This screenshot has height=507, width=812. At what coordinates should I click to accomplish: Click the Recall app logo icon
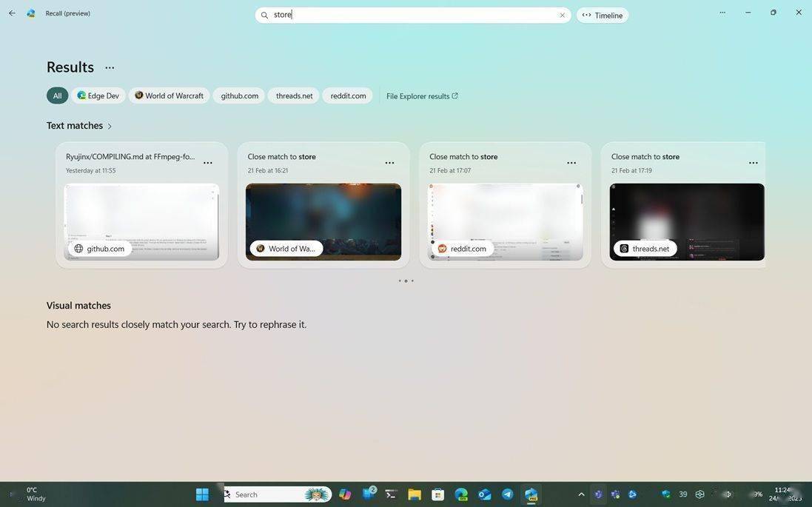(x=31, y=13)
